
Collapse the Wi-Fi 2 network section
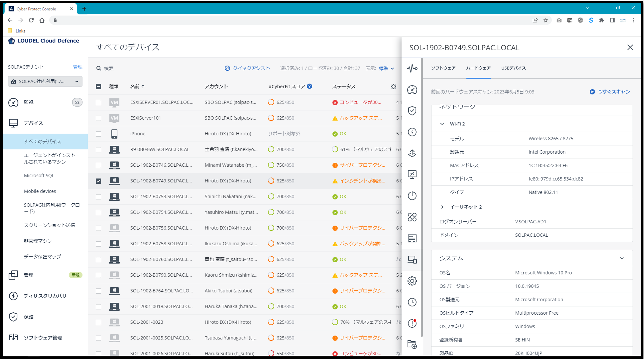point(442,124)
